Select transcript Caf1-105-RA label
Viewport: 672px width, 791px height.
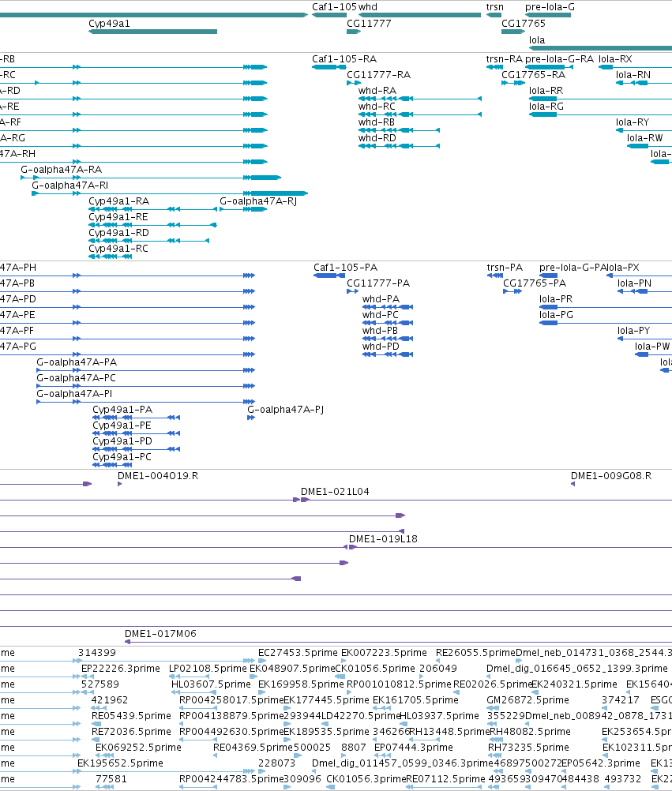tap(344, 59)
